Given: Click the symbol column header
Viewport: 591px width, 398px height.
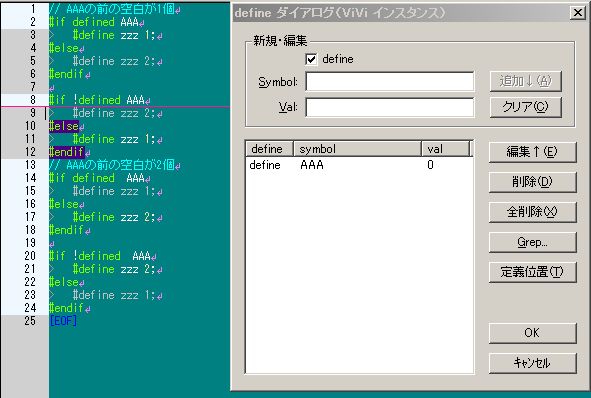Looking at the screenshot, I should [x=357, y=149].
